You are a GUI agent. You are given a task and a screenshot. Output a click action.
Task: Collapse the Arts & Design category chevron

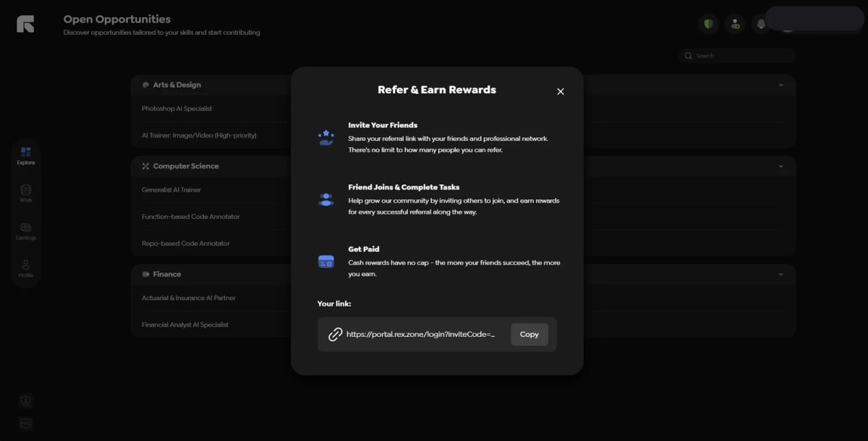click(780, 85)
